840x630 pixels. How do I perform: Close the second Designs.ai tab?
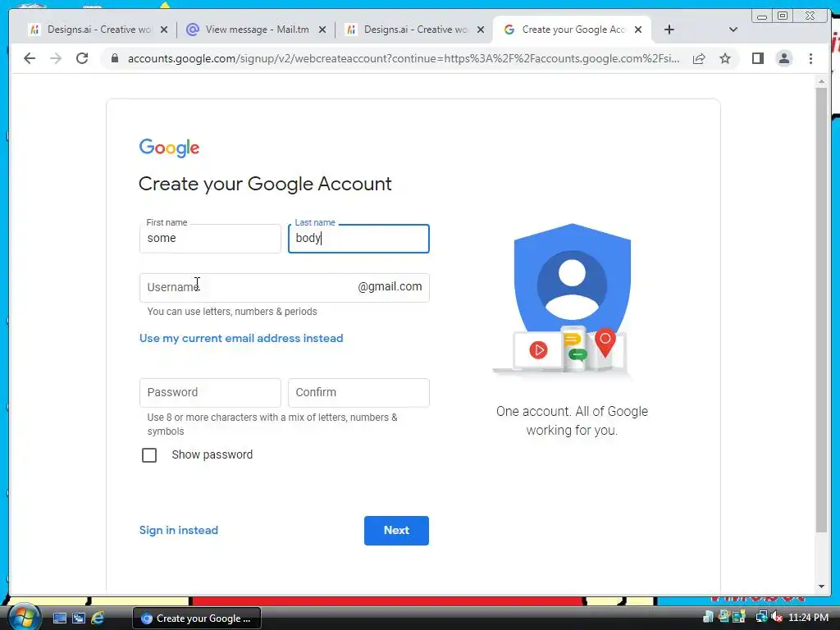tap(481, 30)
